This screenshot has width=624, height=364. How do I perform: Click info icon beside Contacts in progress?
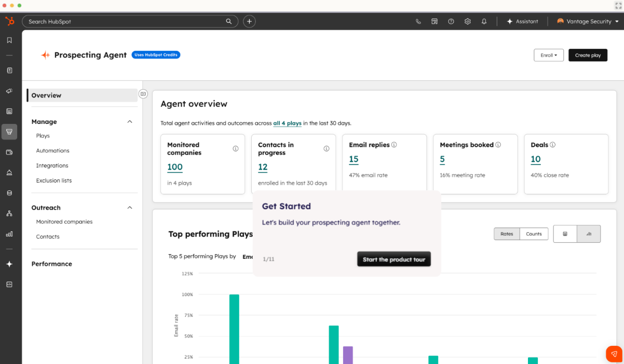pyautogui.click(x=327, y=149)
